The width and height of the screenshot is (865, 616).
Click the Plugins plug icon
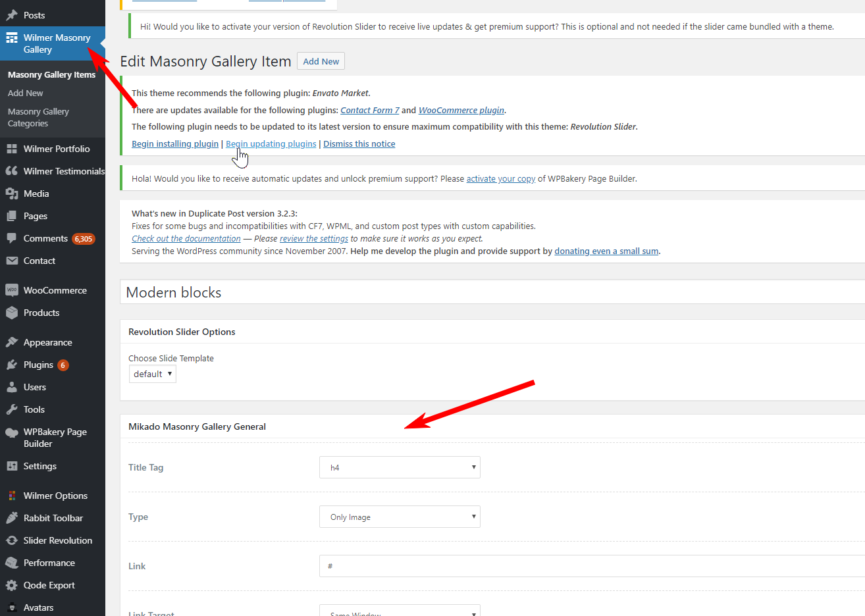click(12, 365)
